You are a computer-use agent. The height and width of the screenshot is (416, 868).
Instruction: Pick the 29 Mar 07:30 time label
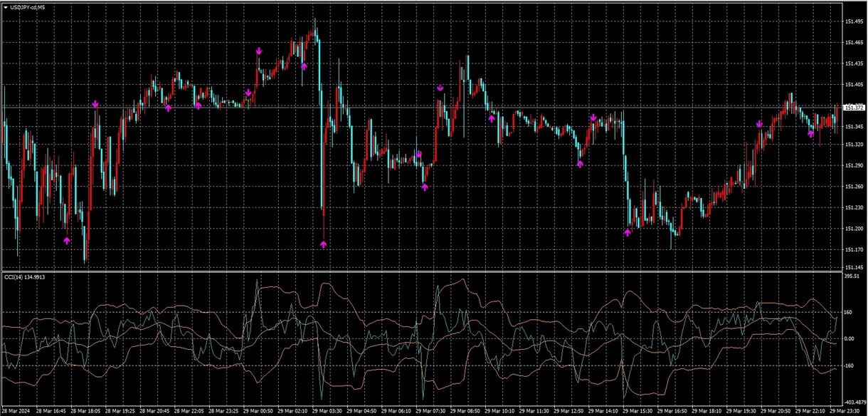(x=430, y=411)
